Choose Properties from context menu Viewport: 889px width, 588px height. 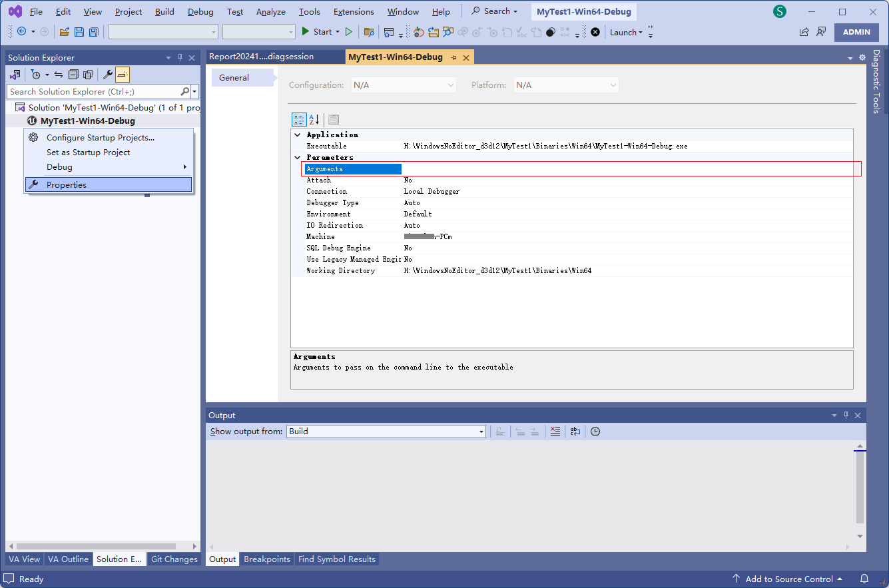pyautogui.click(x=109, y=185)
